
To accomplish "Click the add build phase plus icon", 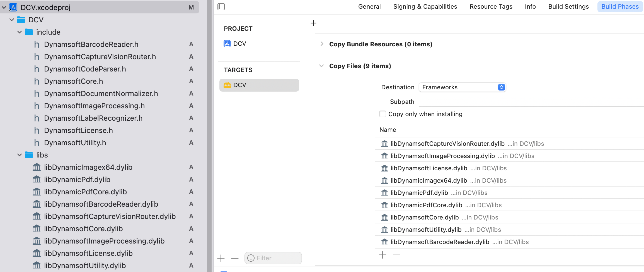I will (313, 23).
